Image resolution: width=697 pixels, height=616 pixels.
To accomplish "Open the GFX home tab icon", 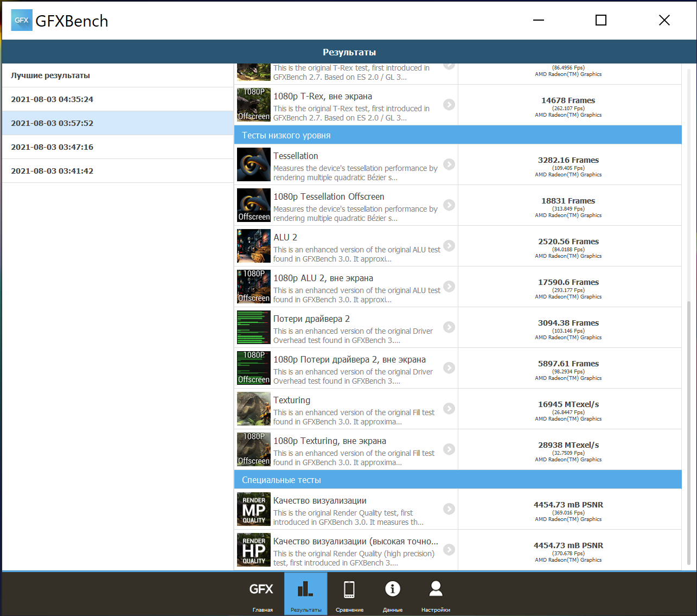I will pyautogui.click(x=261, y=589).
